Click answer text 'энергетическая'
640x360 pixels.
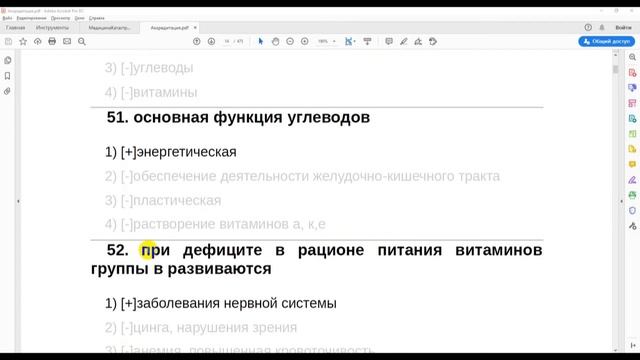click(x=187, y=152)
